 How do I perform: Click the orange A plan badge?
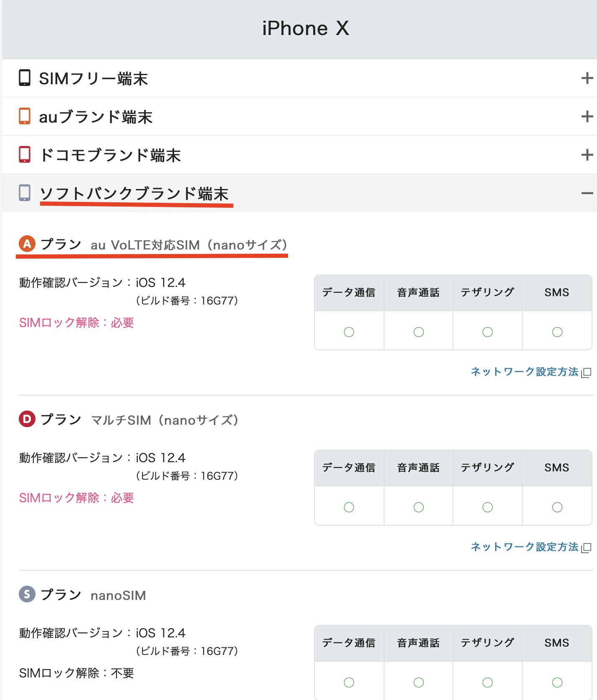(x=27, y=244)
